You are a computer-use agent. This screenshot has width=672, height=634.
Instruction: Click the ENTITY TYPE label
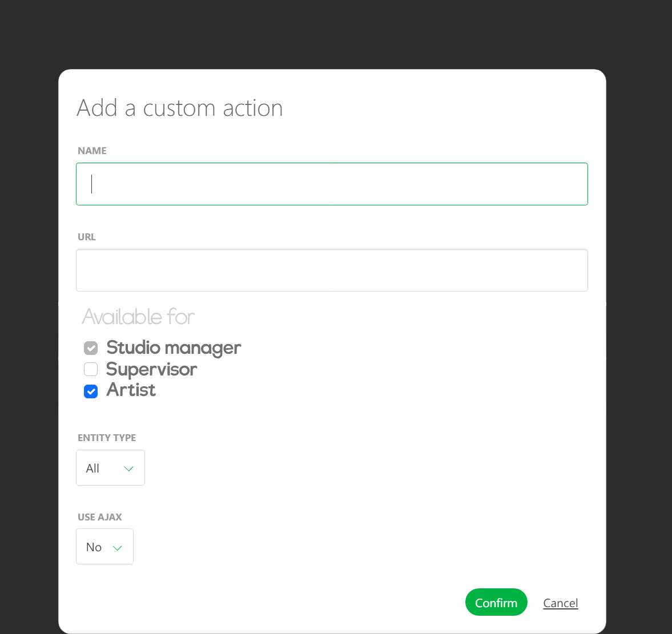(x=107, y=438)
